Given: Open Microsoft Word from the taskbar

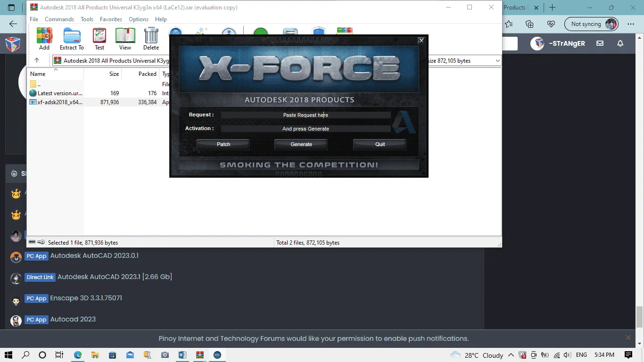Looking at the screenshot, I should [182, 355].
